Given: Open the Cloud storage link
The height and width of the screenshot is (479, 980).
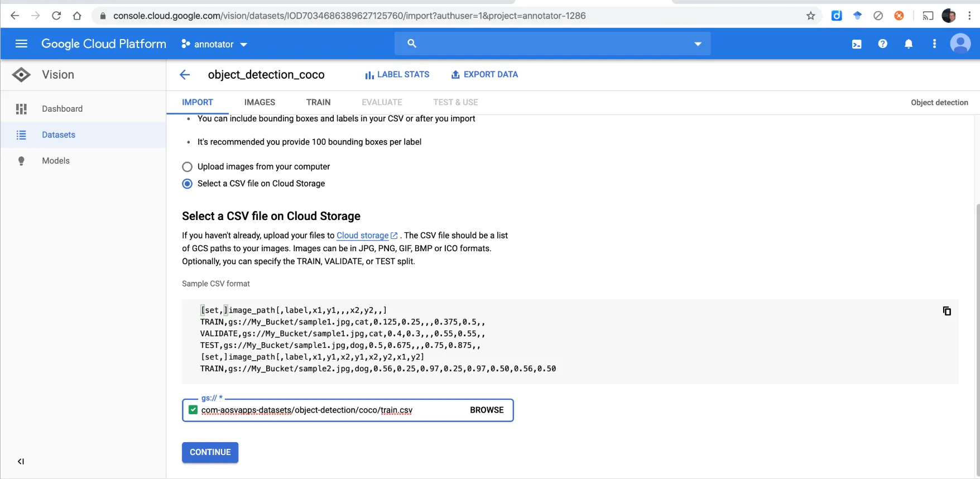Looking at the screenshot, I should coord(363,236).
